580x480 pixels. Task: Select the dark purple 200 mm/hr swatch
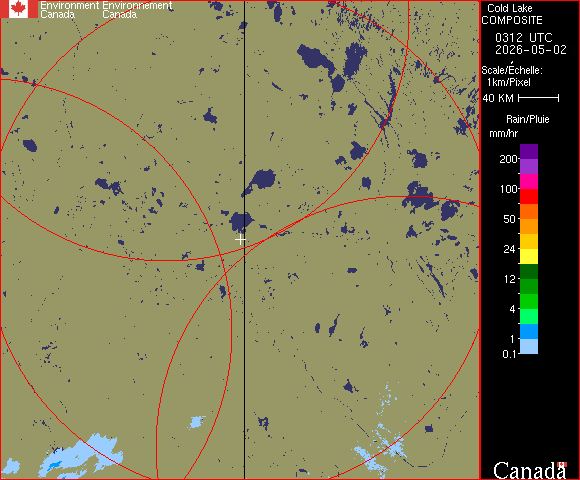point(529,152)
